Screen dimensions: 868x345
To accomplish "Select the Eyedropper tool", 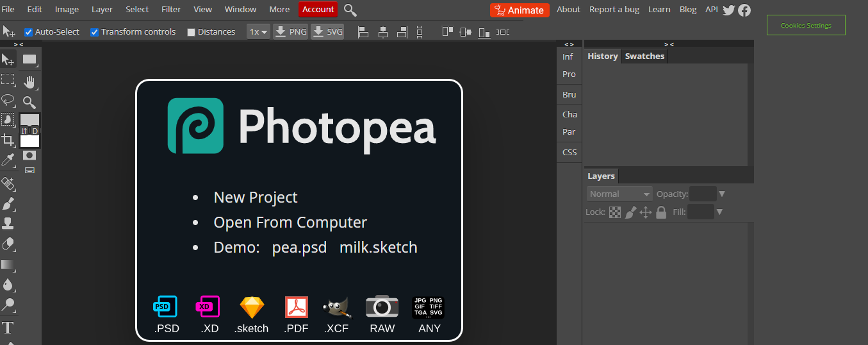I will (x=8, y=159).
